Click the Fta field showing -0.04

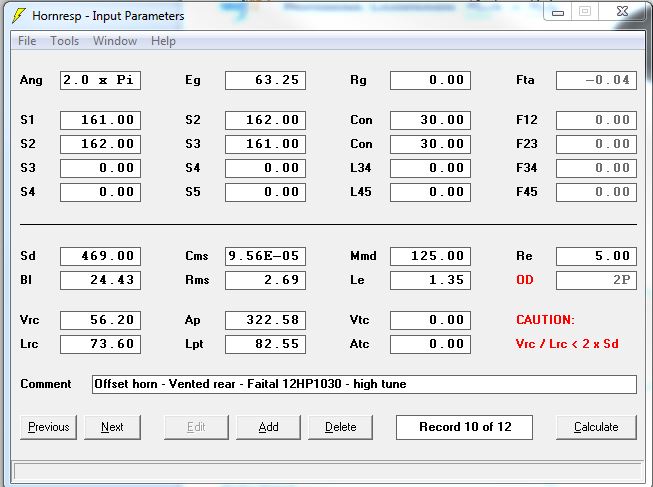pyautogui.click(x=596, y=80)
